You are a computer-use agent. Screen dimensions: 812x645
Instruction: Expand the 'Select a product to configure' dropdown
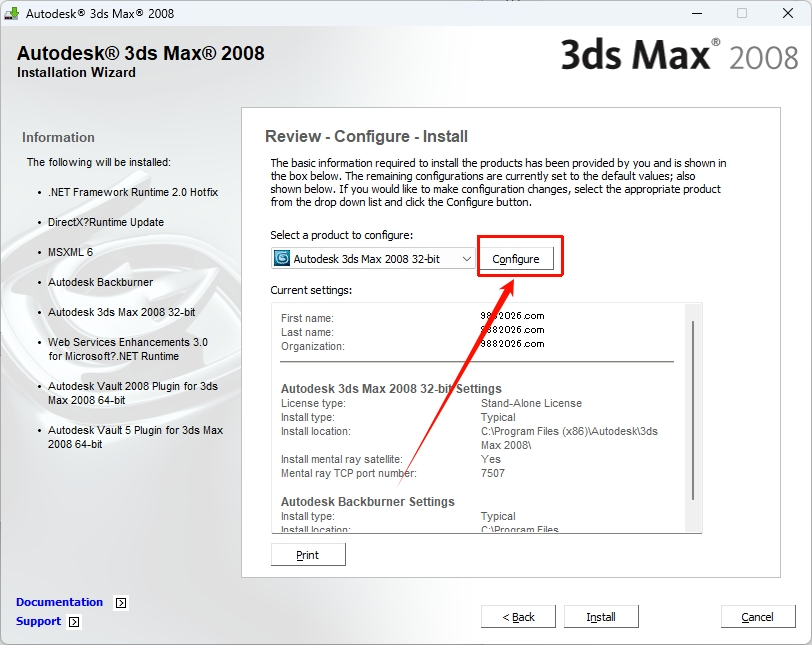pyautogui.click(x=466, y=259)
